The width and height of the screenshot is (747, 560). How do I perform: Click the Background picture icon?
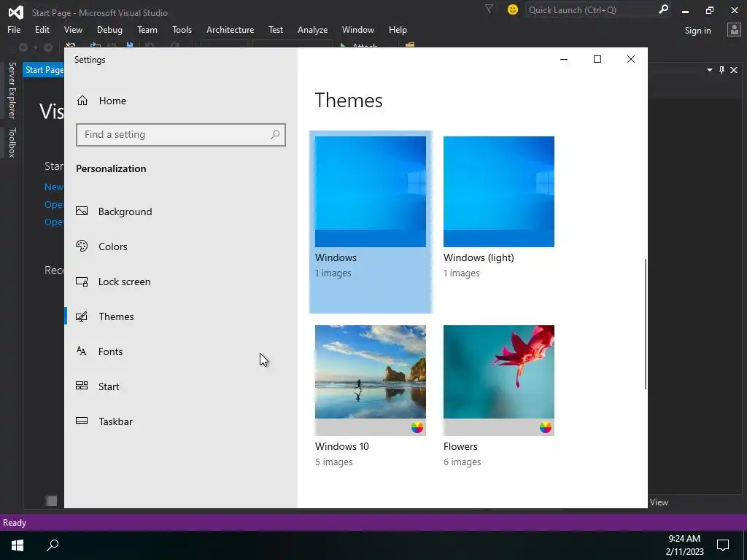[82, 211]
